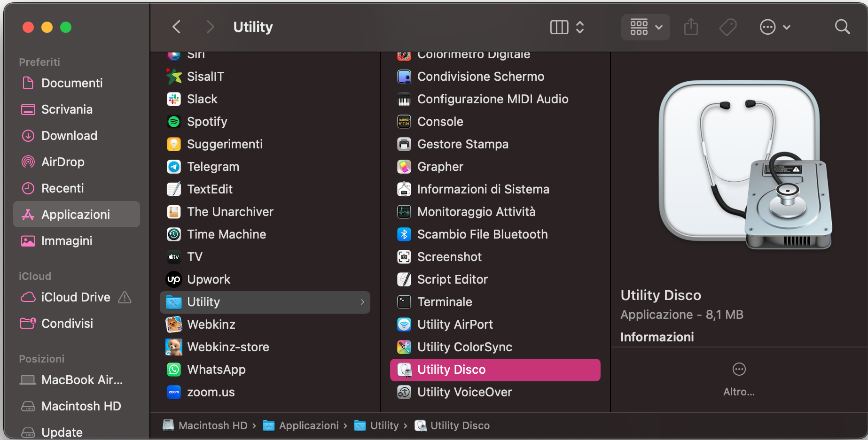
Task: Select Scambio File Bluetooth icon
Action: tap(404, 234)
